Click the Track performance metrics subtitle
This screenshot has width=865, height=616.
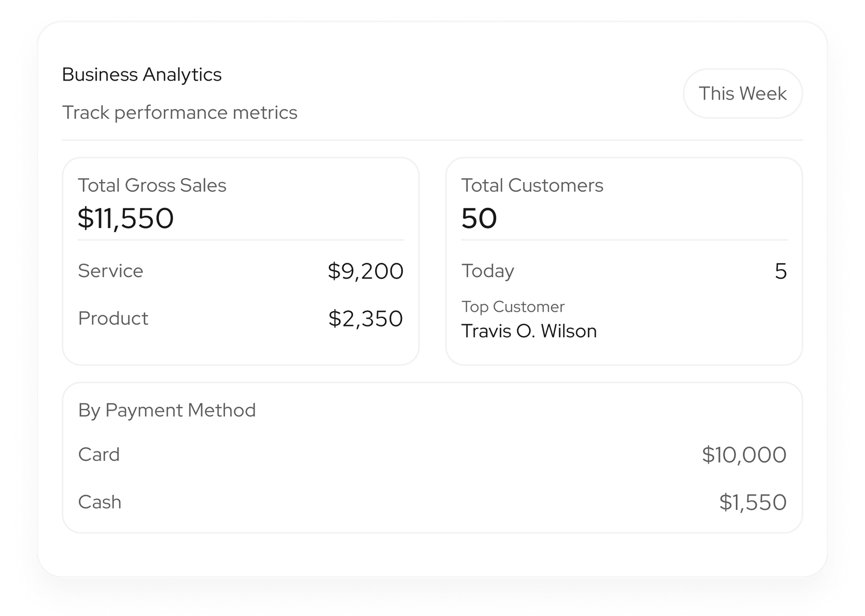pyautogui.click(x=179, y=112)
